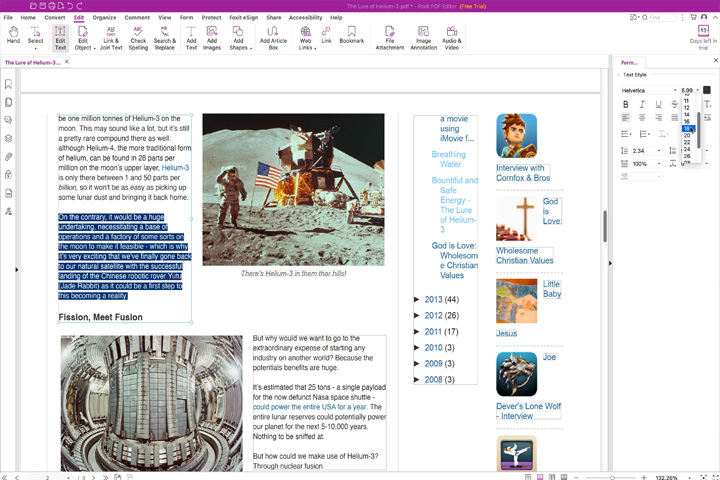Image resolution: width=720 pixels, height=480 pixels.
Task: Activate the Edit Text tool
Action: (60, 38)
